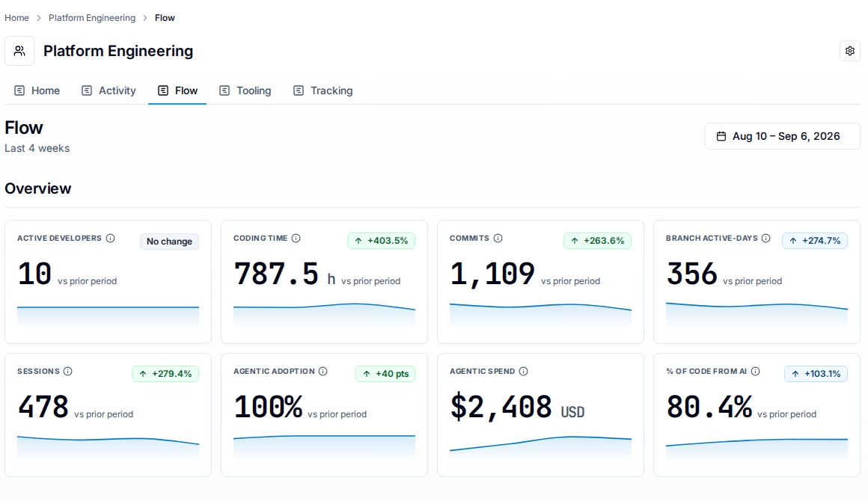
Task: Click the Home breadcrumb link
Action: point(16,18)
